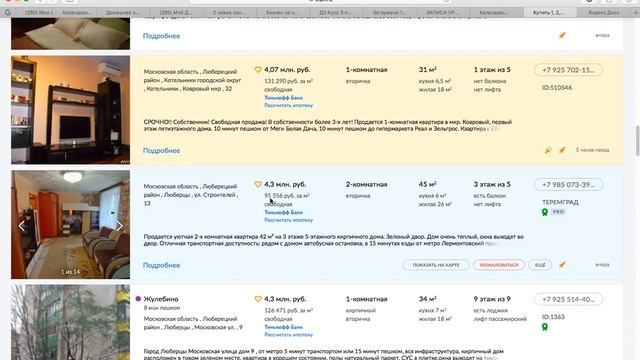Click the ПОЖАЛОВАТЬСЯ button
The image size is (640, 360).
tap(499, 265)
